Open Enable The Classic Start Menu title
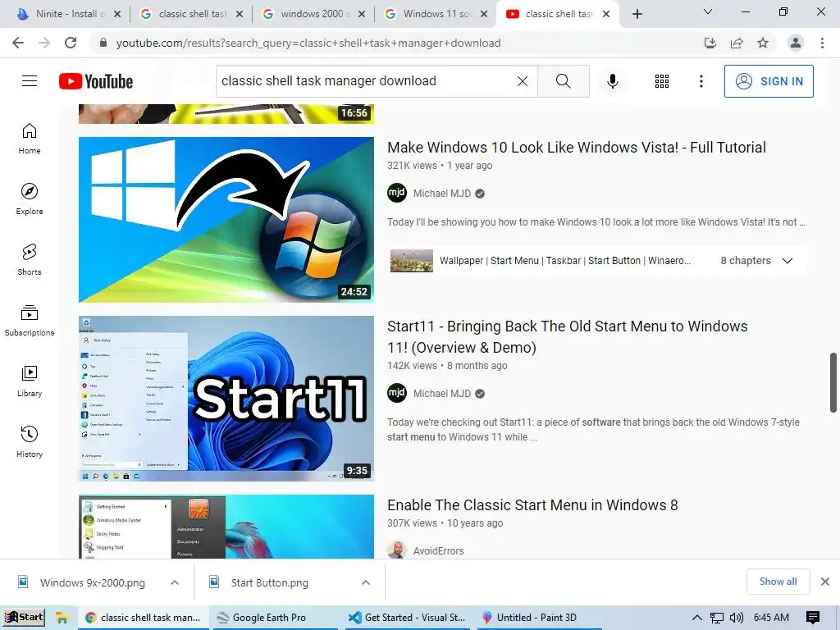Viewport: 840px width, 630px height. (x=532, y=505)
